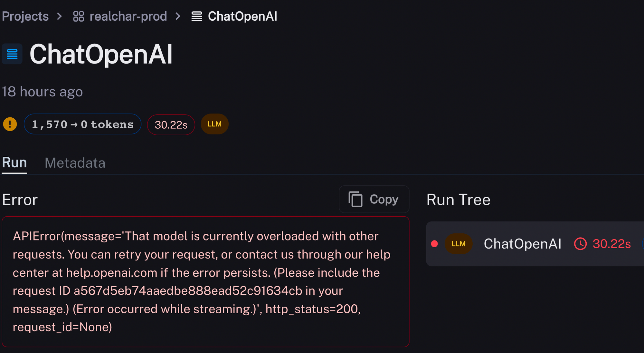Click the realchar-prod grid icon in breadcrumb
The width and height of the screenshot is (644, 353).
(78, 16)
